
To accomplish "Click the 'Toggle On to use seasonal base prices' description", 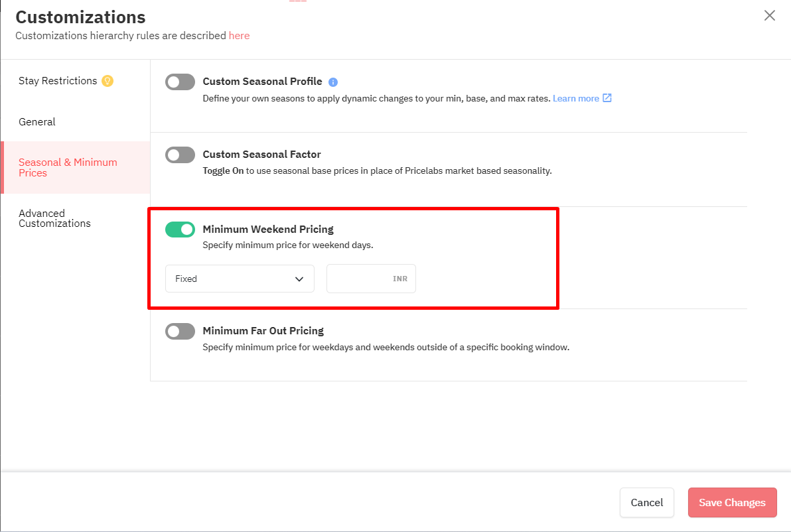I will pos(378,171).
